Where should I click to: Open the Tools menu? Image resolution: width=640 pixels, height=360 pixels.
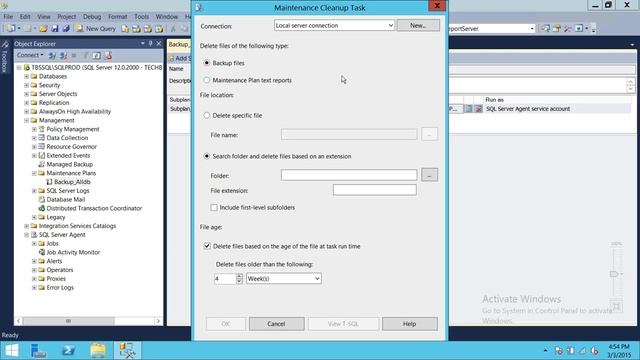[x=141, y=17]
